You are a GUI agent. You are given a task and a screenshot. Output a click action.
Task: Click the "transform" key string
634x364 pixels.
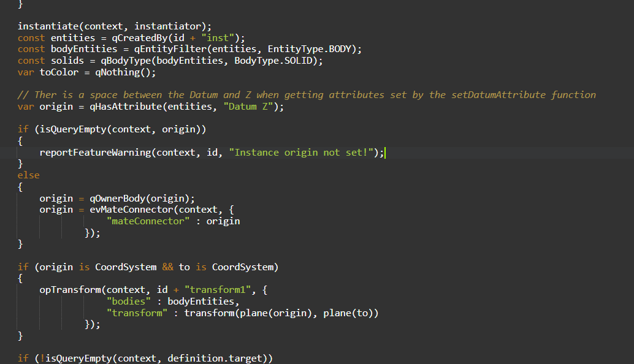point(137,314)
